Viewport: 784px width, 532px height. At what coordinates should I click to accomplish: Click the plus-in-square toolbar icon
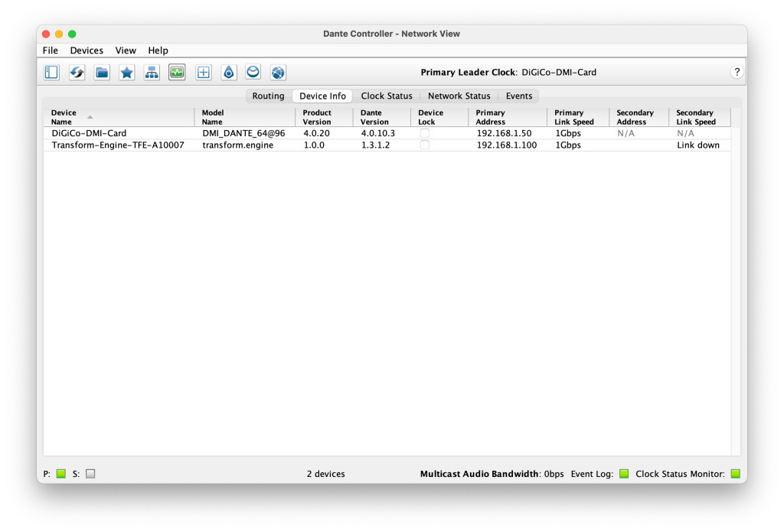(x=203, y=73)
